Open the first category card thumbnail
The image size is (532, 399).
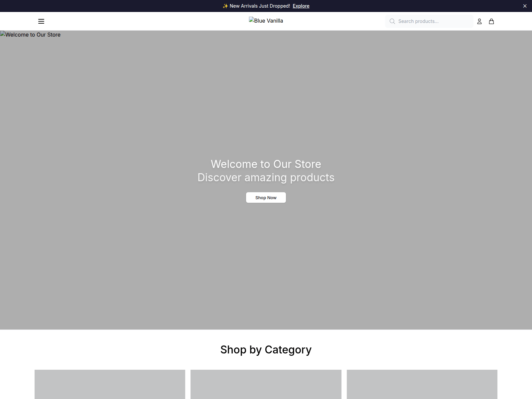(x=110, y=384)
